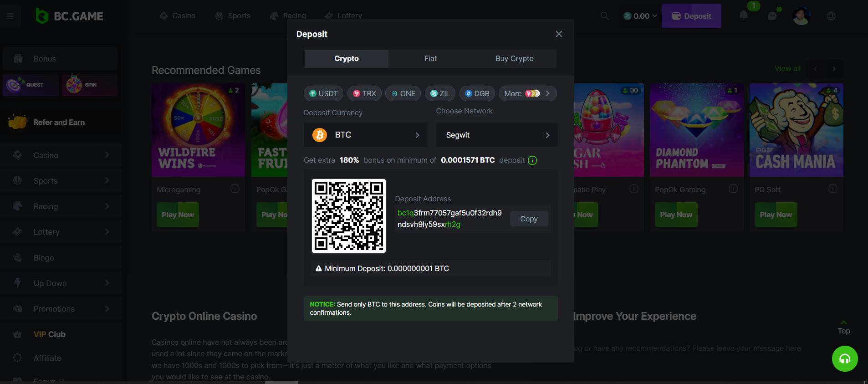Screen dimensions: 868x384
Task: Open the Cash Mania game thumbnail
Action: coord(797,130)
